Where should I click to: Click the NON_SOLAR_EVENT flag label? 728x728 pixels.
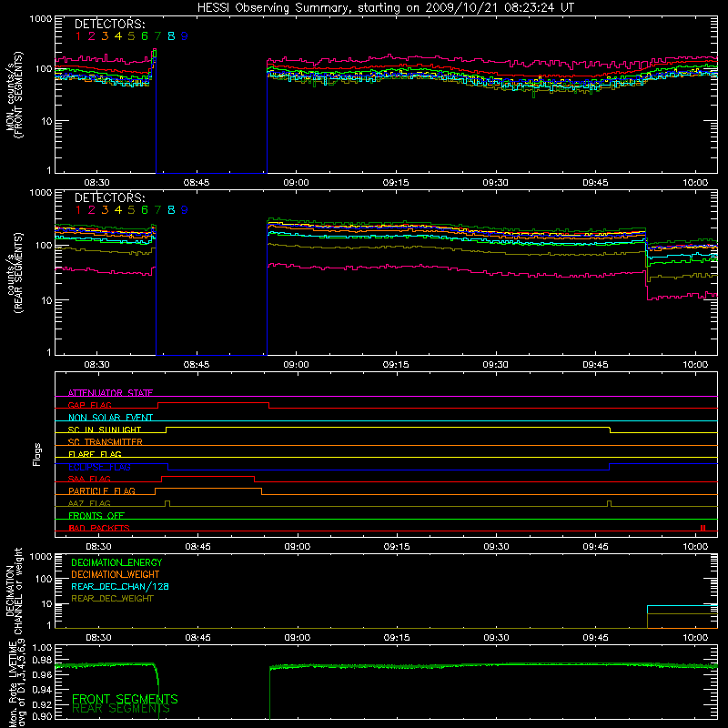click(110, 418)
